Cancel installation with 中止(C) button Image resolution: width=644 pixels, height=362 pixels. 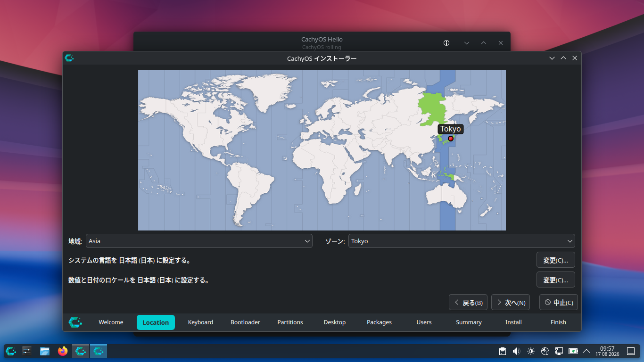[x=559, y=303]
